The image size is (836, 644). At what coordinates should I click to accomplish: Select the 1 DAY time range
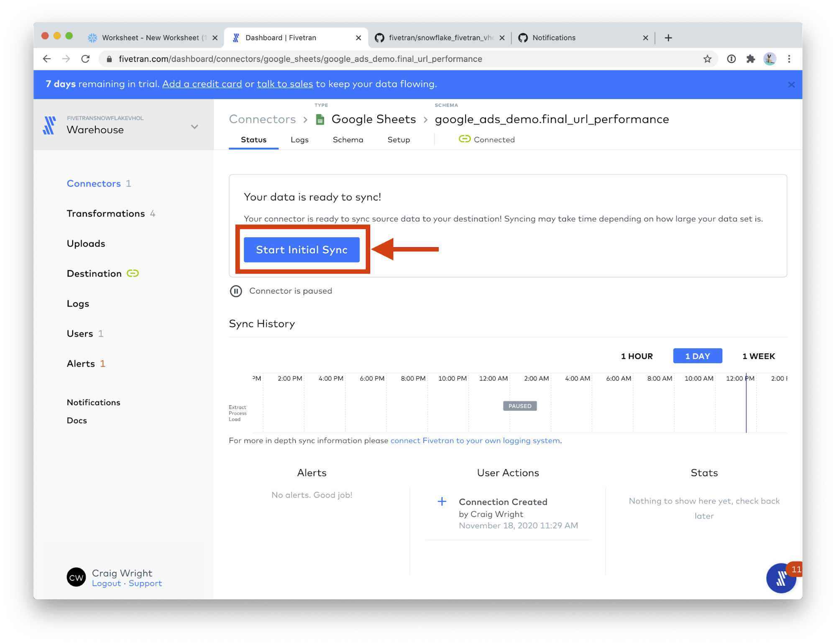click(x=697, y=356)
